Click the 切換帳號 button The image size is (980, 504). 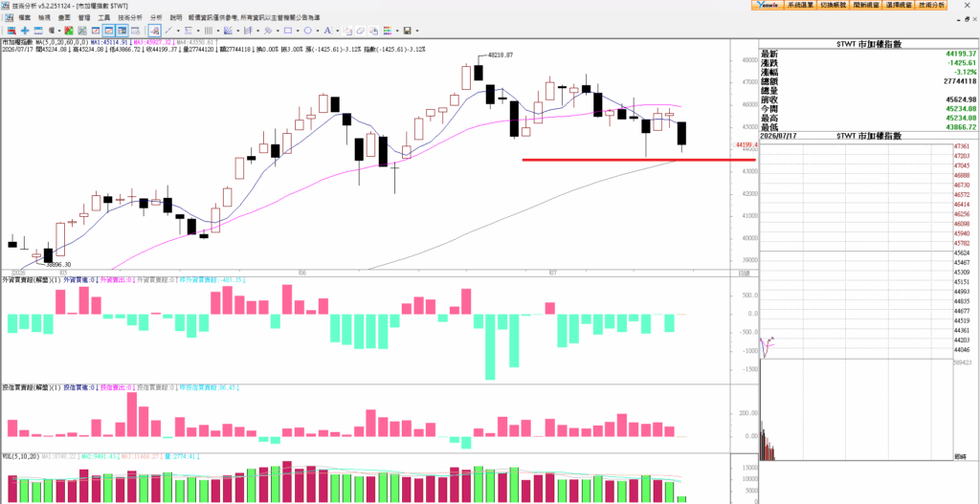834,5
